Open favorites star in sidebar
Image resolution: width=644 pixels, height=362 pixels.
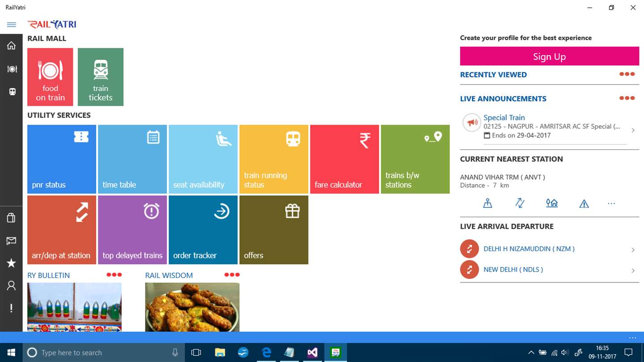[11, 263]
